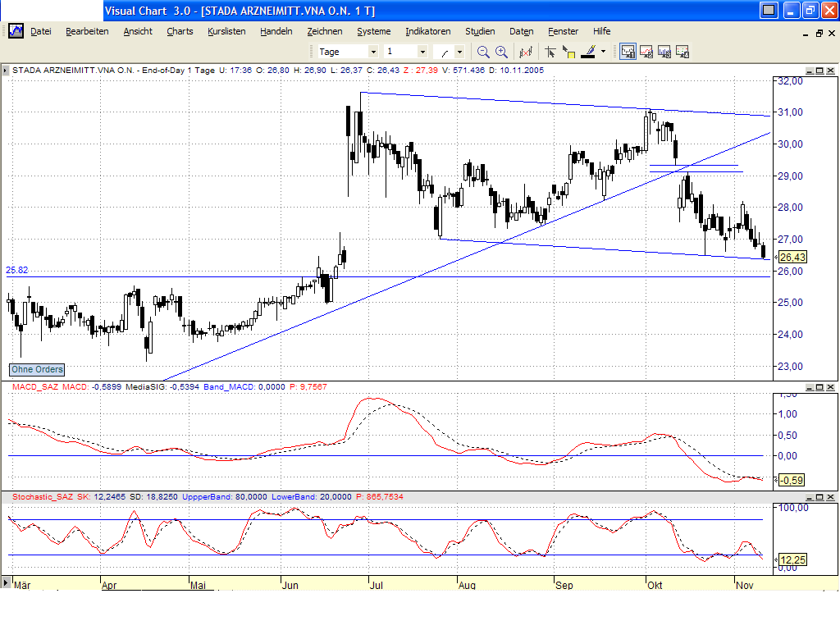The width and height of the screenshot is (840, 630).
Task: Open the pen color selector dropdown
Action: click(603, 51)
